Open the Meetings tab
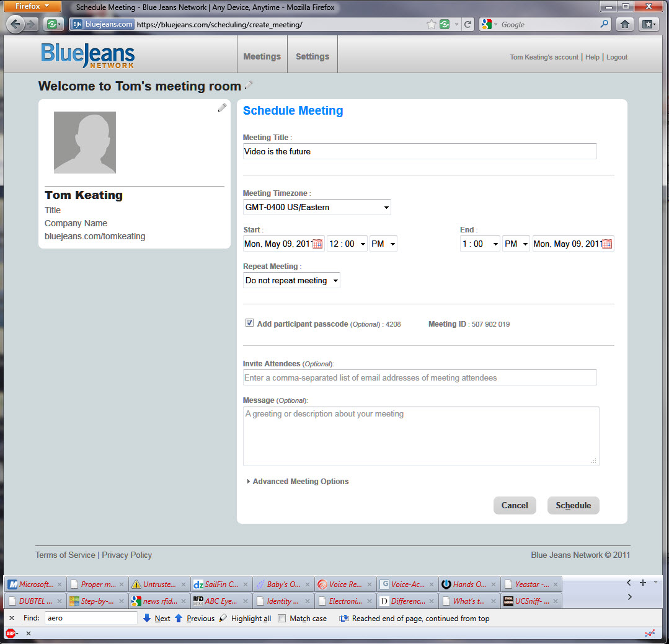669x644 pixels. [x=262, y=56]
